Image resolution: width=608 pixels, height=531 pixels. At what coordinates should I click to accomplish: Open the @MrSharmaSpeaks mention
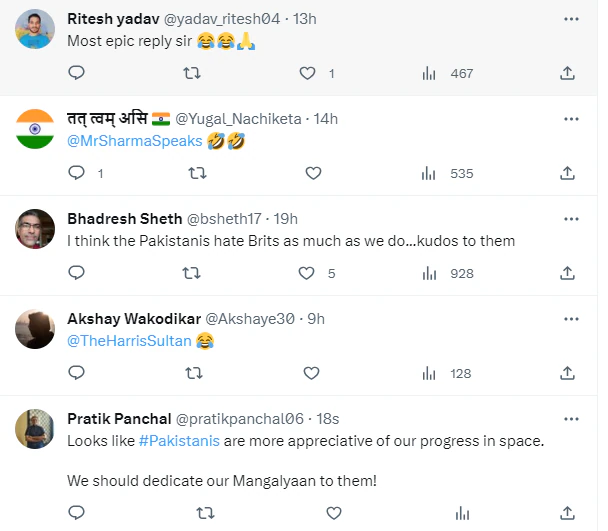[x=134, y=141]
